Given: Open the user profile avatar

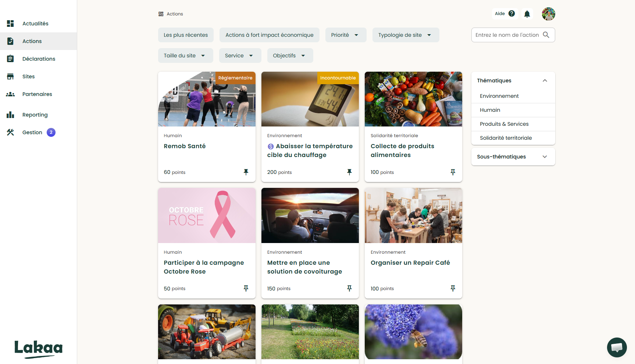Looking at the screenshot, I should pos(548,14).
